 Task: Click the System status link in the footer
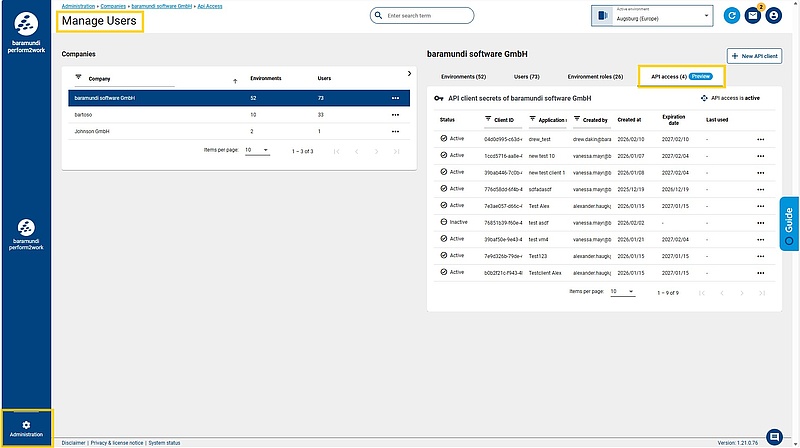(164, 442)
